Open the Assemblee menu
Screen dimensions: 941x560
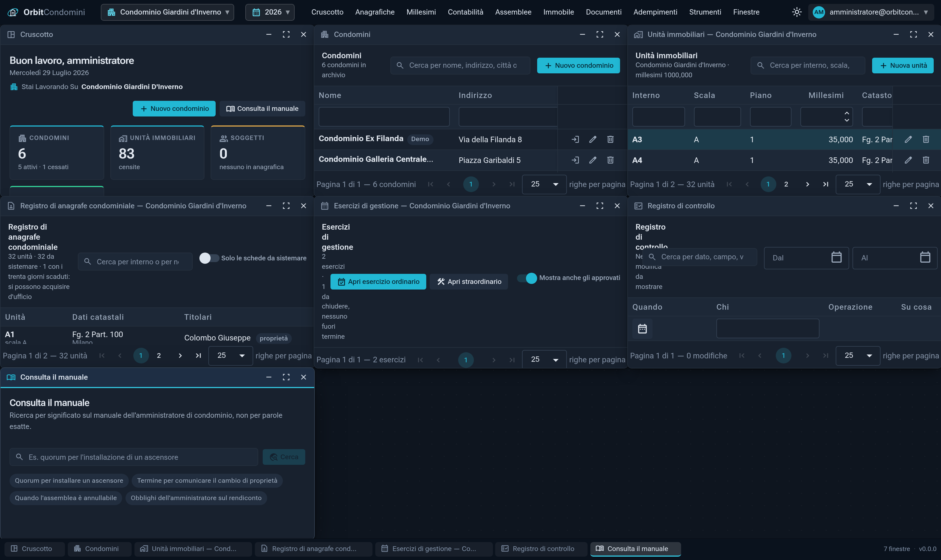point(513,12)
